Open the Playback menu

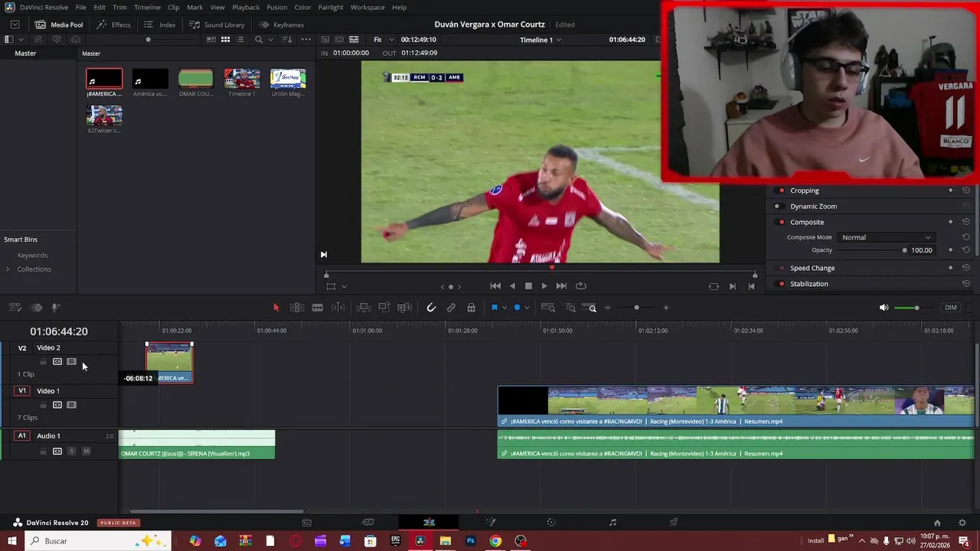[246, 7]
